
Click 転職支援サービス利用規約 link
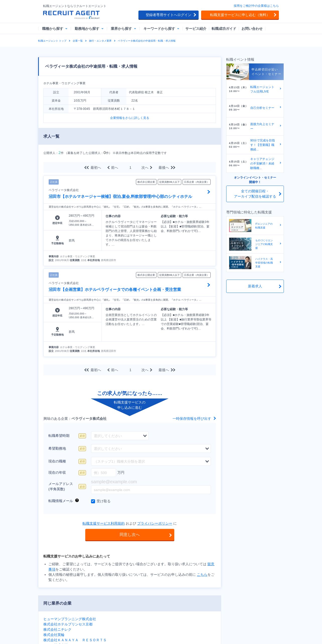tap(104, 523)
